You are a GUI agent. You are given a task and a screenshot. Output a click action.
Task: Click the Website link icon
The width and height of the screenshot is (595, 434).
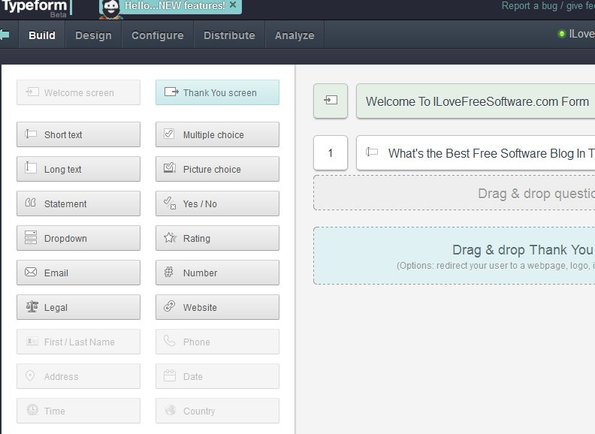(169, 306)
